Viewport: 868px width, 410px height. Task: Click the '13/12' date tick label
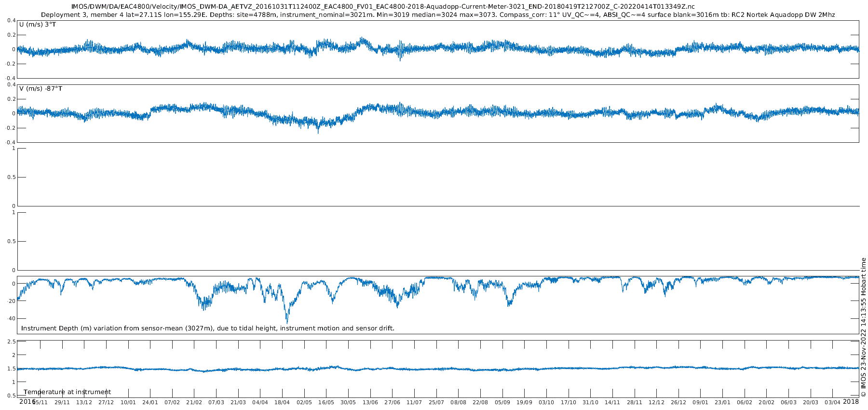point(84,402)
